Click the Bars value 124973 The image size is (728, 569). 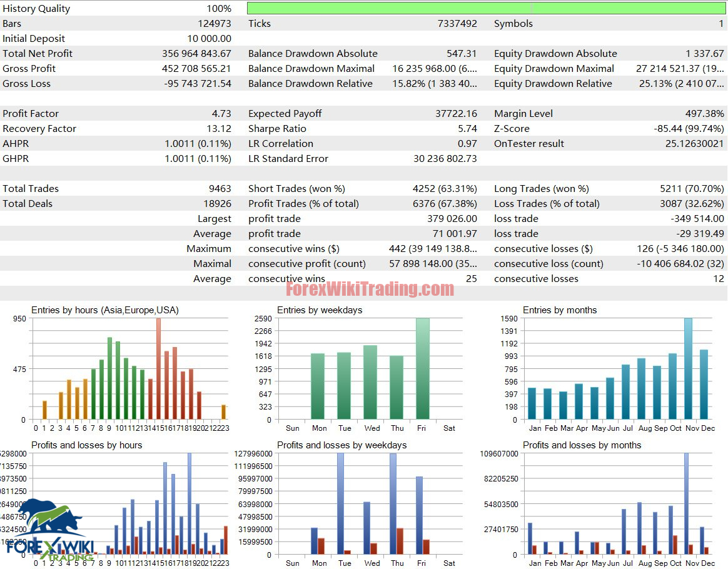coord(215,24)
